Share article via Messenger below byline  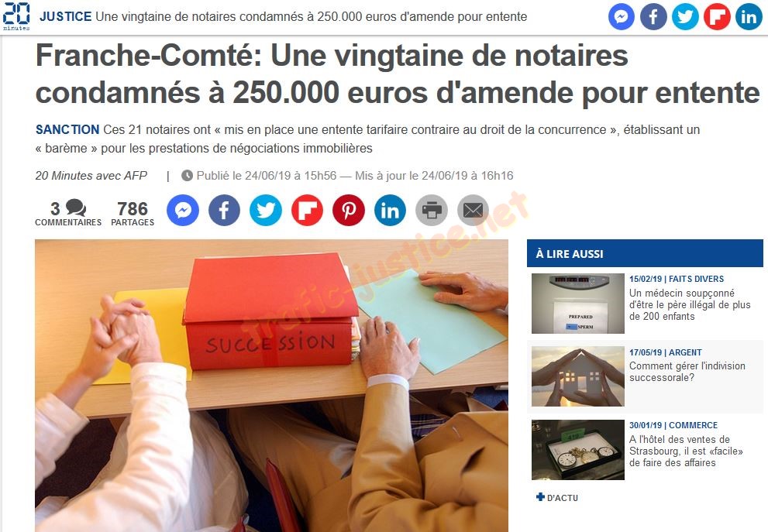(x=183, y=211)
